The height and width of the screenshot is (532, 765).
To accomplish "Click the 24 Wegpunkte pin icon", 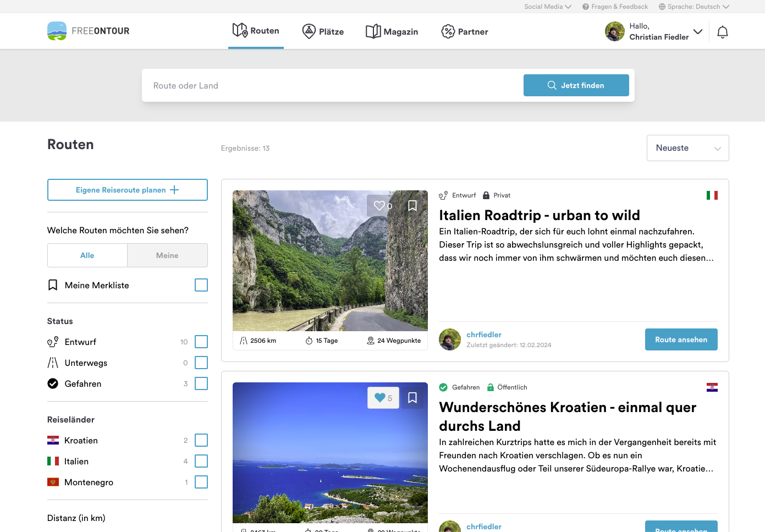I will pos(371,341).
